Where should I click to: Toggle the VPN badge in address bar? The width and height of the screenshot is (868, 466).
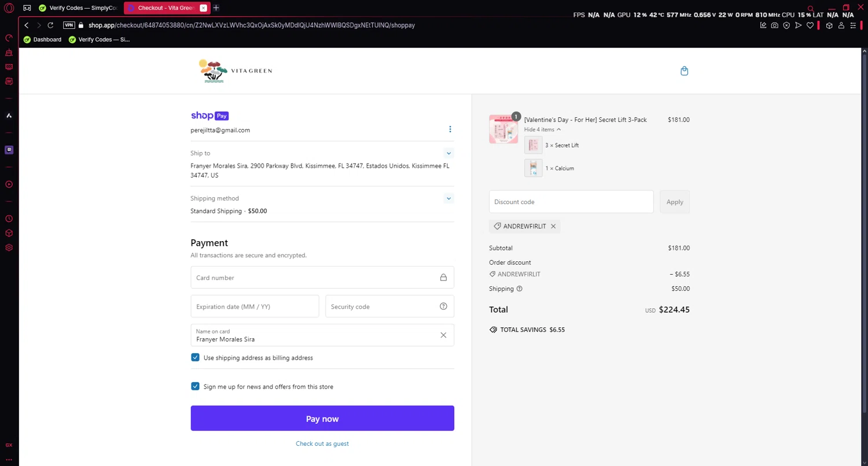click(69, 25)
